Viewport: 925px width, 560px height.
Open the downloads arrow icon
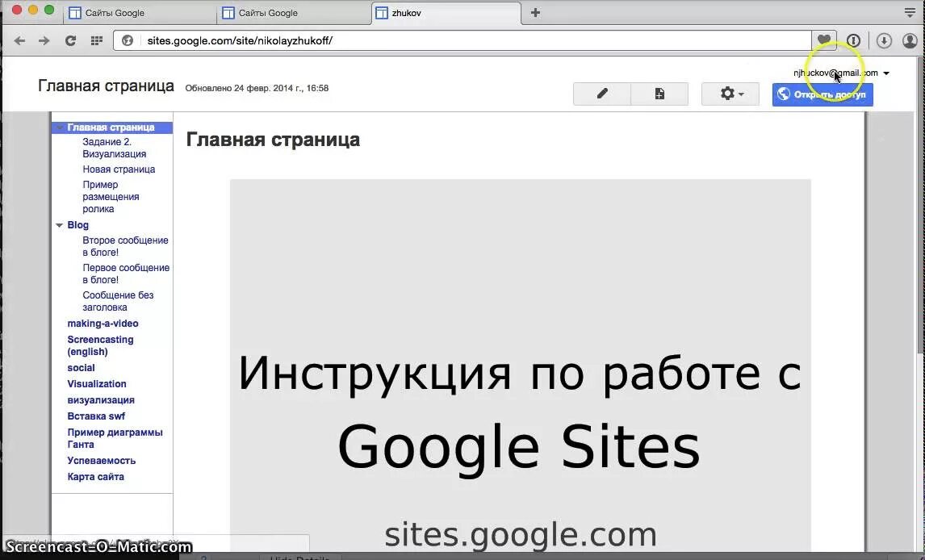884,40
